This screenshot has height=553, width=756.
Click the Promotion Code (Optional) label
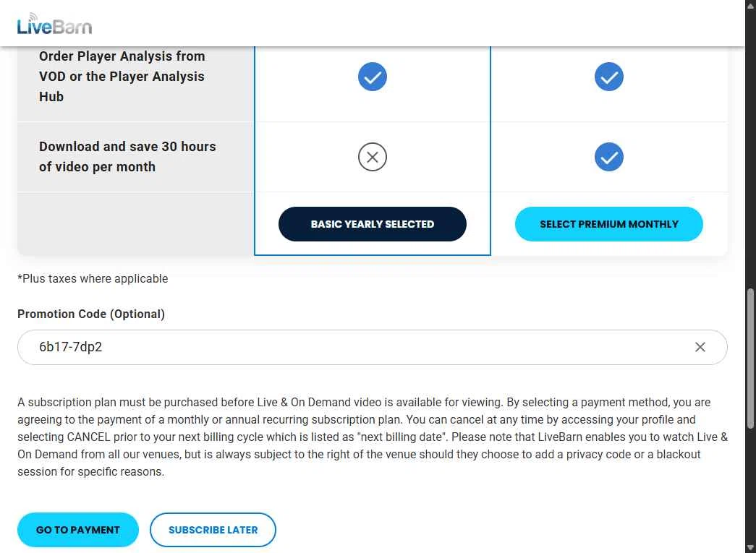pyautogui.click(x=91, y=314)
